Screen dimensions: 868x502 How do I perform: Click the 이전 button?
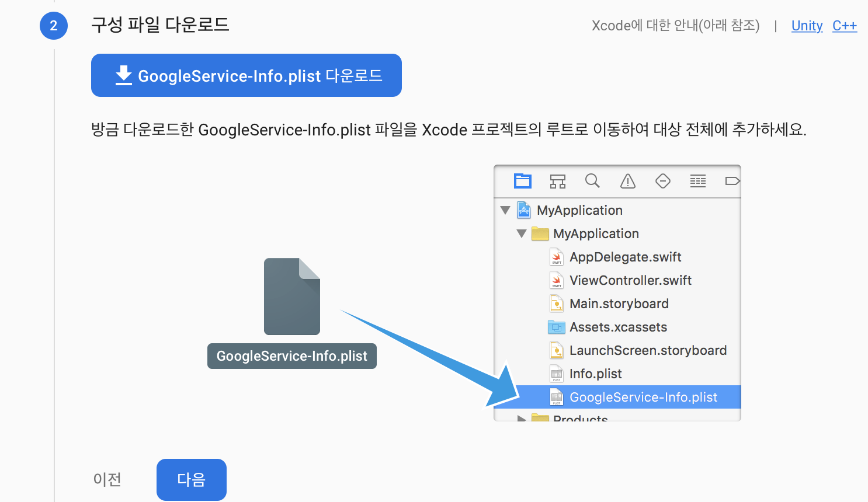107,479
